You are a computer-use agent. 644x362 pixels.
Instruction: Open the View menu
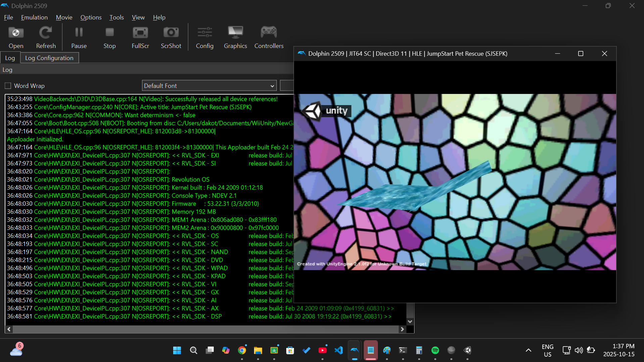(138, 17)
